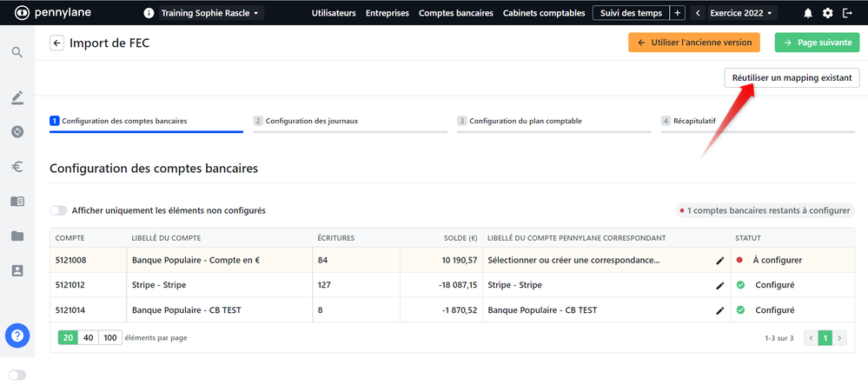
Task: Click the search magnifier icon in sidebar
Action: click(17, 52)
